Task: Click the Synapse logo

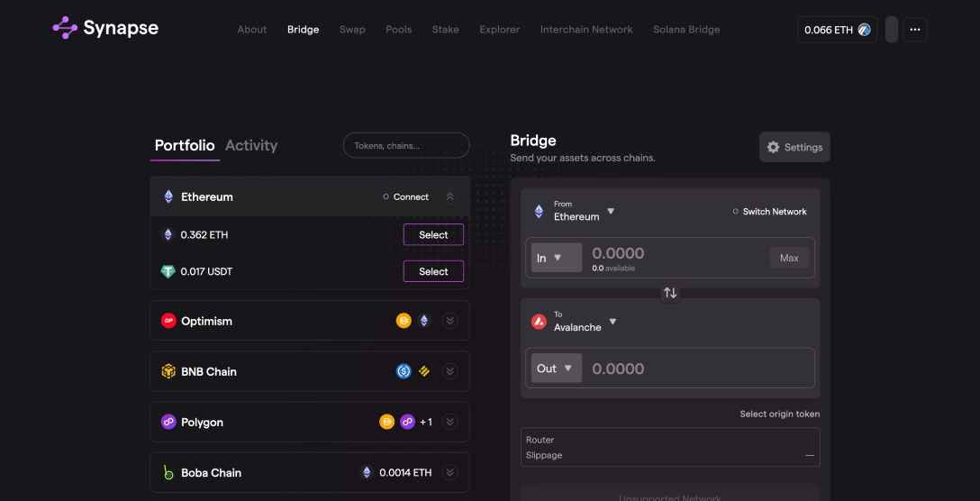Action: coord(105,28)
